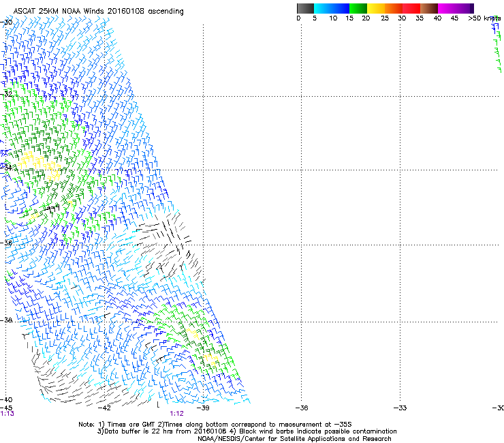Click the latitude label '-36' on the left axis
The height and width of the screenshot is (443, 504).
pos(6,243)
